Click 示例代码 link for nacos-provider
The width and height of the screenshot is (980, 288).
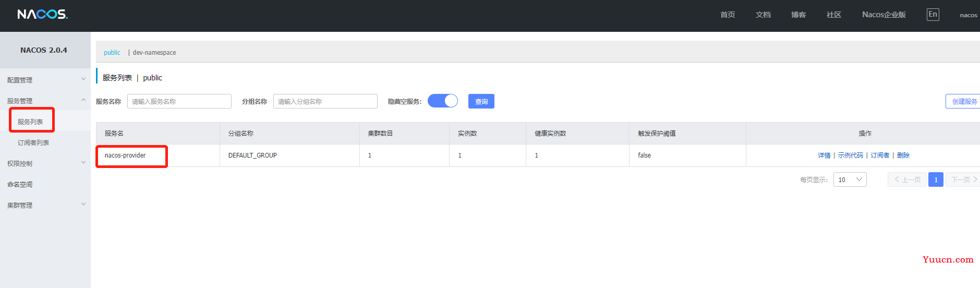850,155
